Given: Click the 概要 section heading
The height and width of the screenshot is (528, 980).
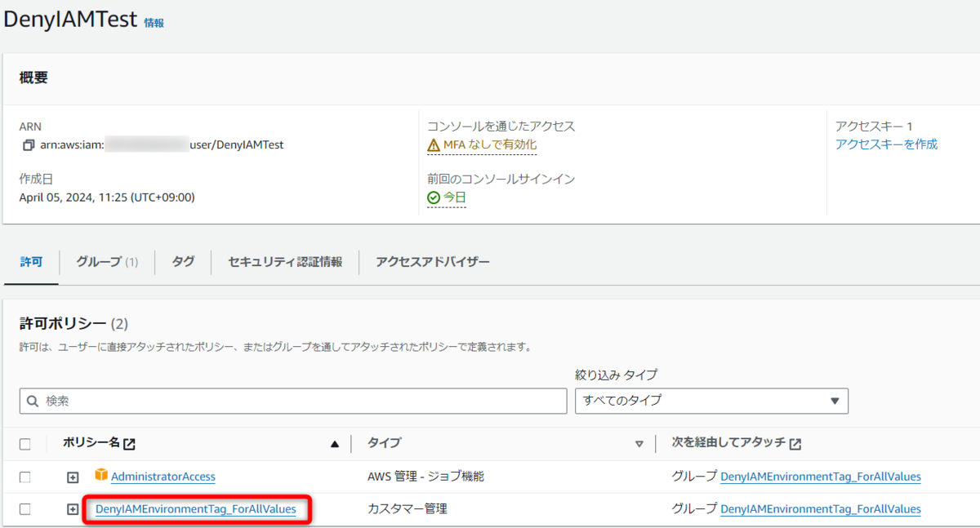Looking at the screenshot, I should tap(33, 78).
